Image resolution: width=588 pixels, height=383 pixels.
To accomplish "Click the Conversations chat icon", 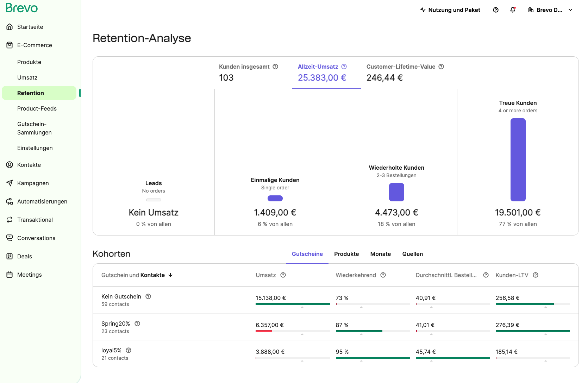I will (10, 238).
